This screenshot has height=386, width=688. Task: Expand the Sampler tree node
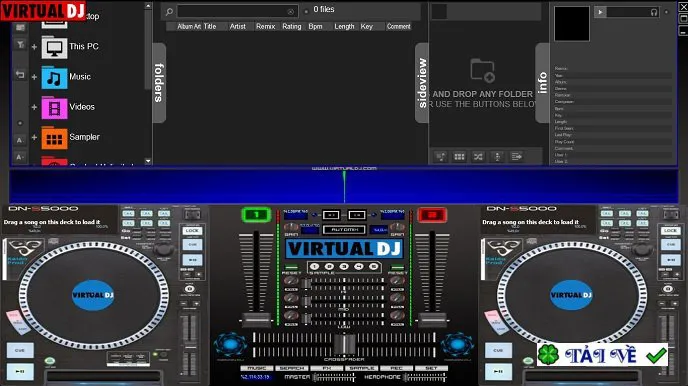(x=34, y=137)
